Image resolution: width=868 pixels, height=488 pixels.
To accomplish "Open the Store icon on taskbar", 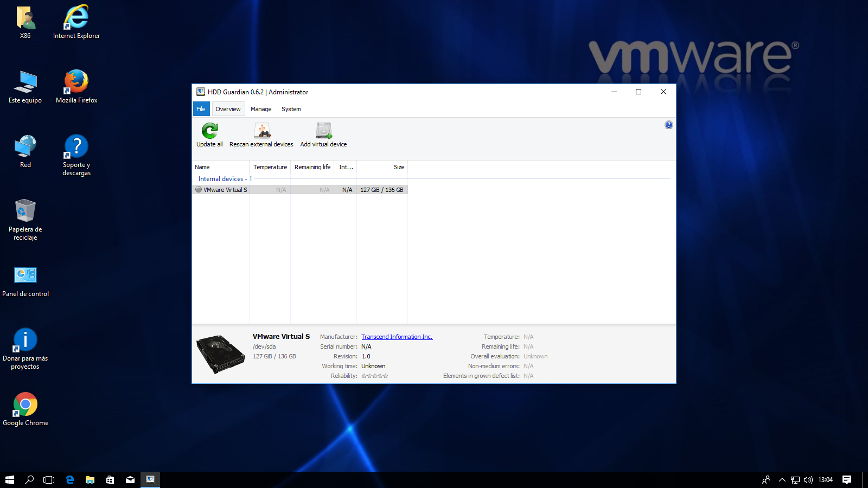I will pos(110,479).
